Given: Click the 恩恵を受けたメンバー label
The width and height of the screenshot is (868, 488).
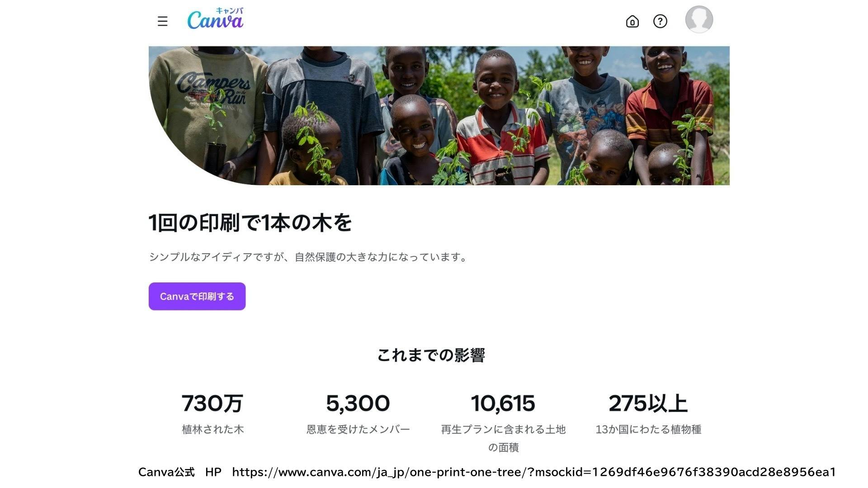Looking at the screenshot, I should coord(358,429).
